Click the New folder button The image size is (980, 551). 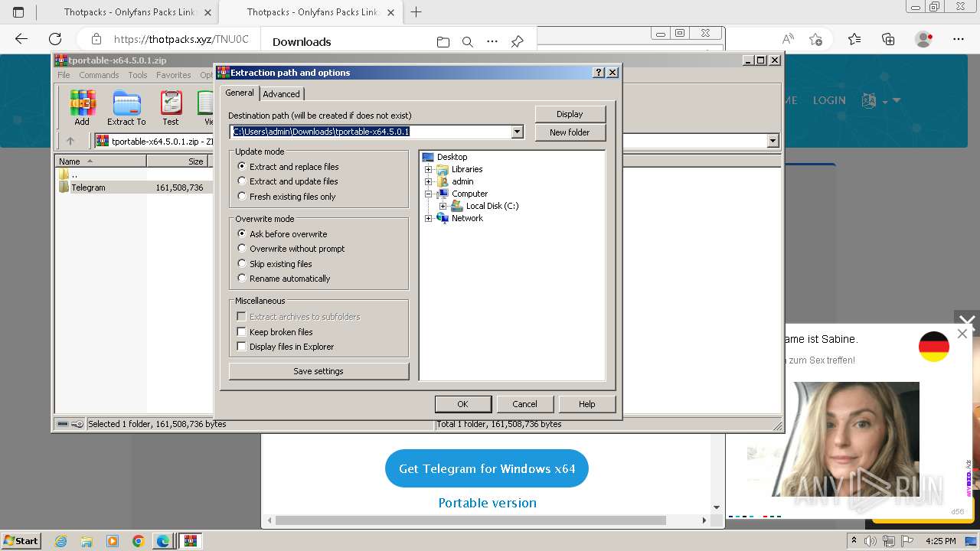point(570,132)
